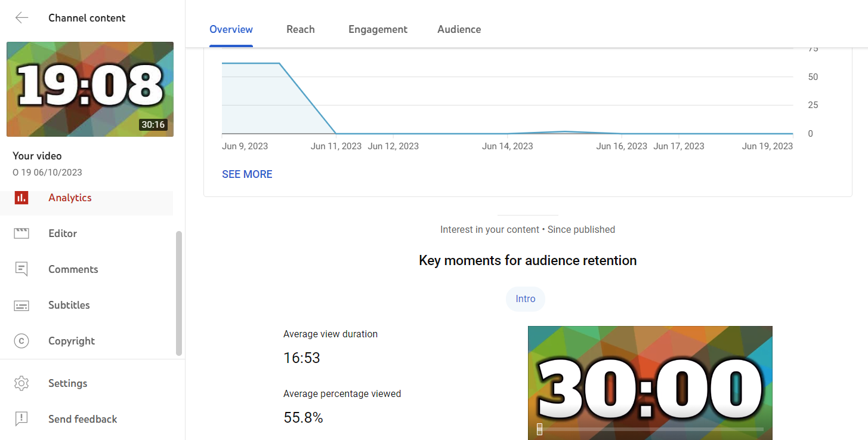Stay on the Overview tab
This screenshot has height=440, width=868.
click(x=231, y=29)
